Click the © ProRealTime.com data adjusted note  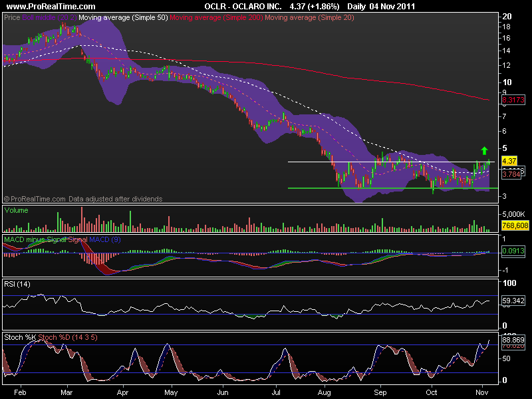[83, 199]
